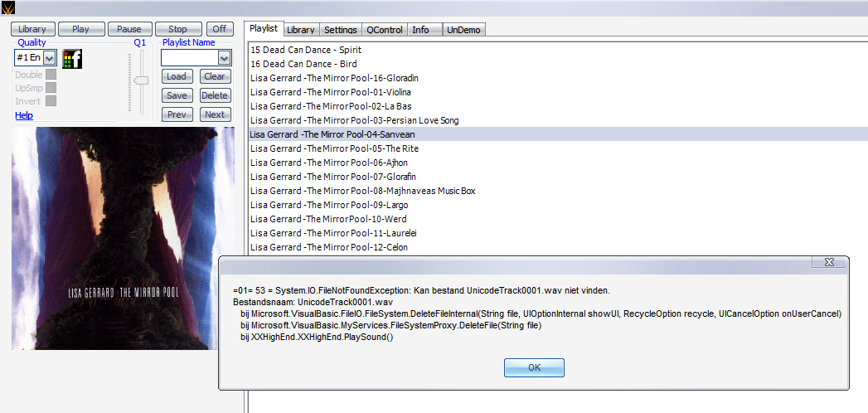
Task: Select Mirror Pool-12-Celon track
Action: click(558, 247)
